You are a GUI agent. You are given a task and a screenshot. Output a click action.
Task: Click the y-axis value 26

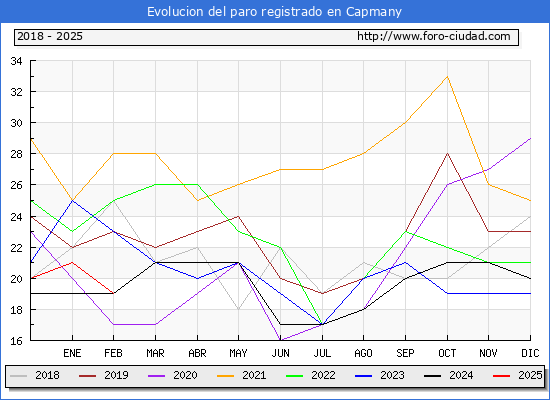[16, 185]
